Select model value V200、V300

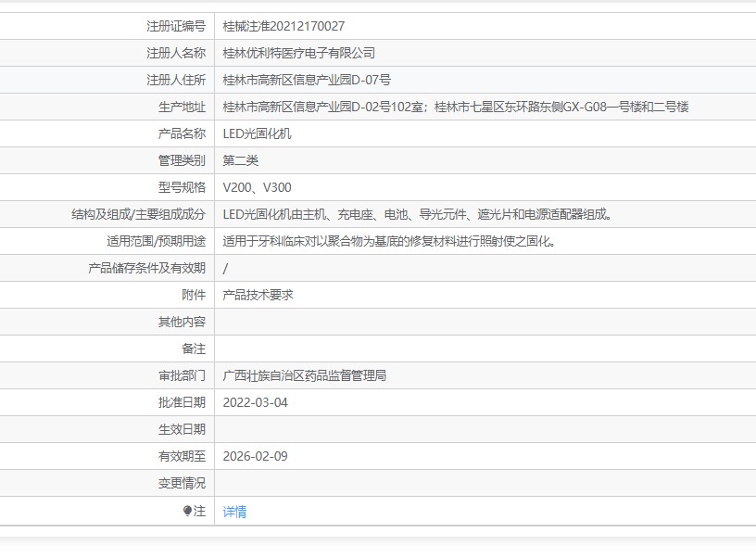tap(257, 187)
